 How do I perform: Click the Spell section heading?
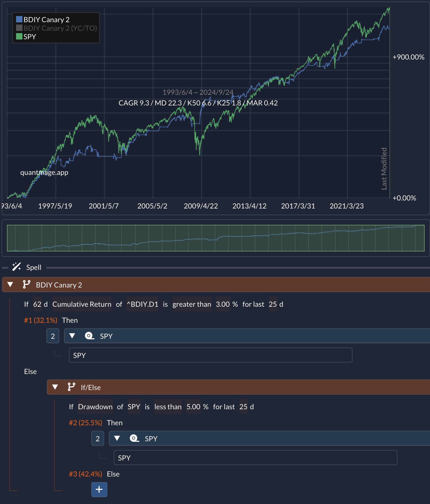point(34,267)
